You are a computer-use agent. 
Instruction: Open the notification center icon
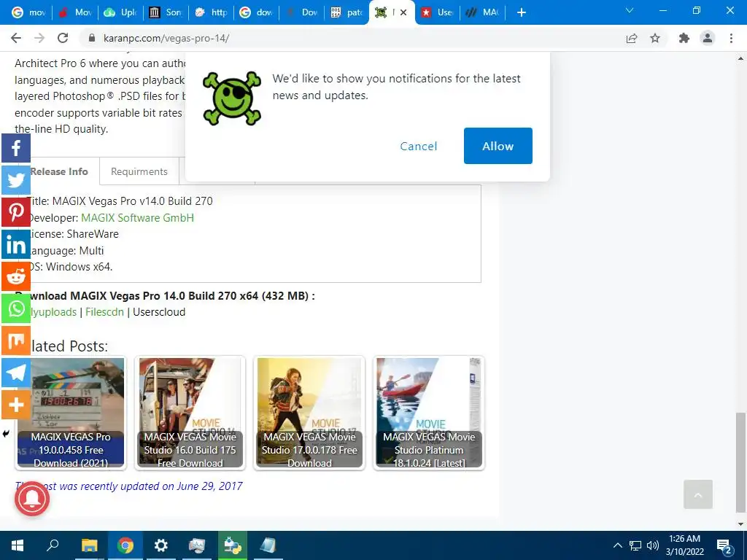pos(724,545)
